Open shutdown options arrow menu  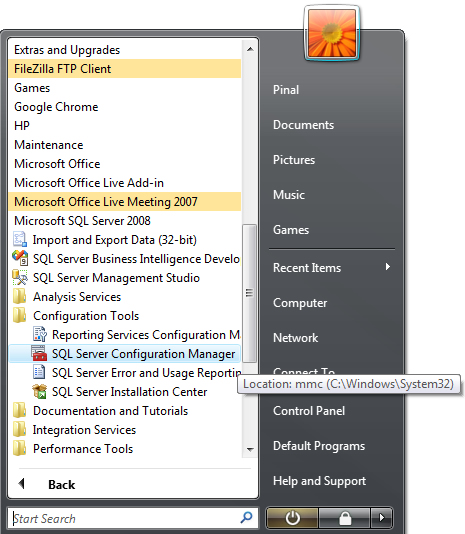pyautogui.click(x=382, y=518)
